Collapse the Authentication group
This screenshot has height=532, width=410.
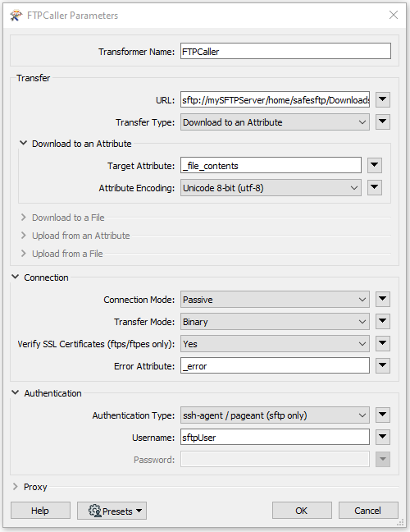(16, 393)
